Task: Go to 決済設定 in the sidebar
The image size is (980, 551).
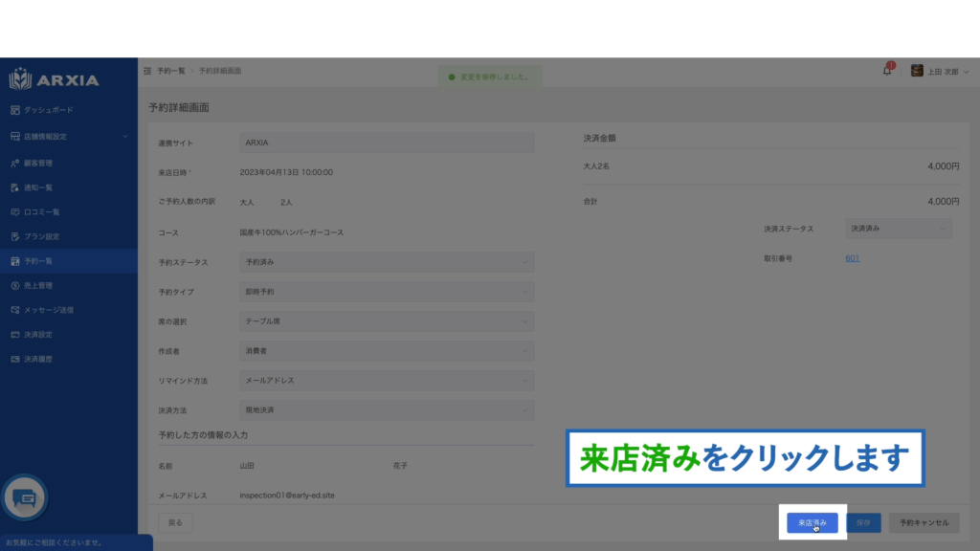Action: 38,335
